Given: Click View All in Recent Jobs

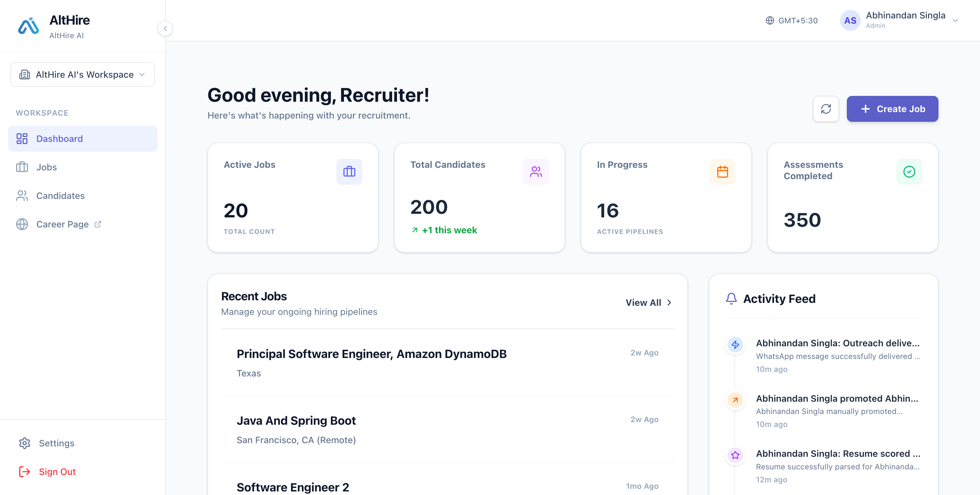Looking at the screenshot, I should point(649,303).
